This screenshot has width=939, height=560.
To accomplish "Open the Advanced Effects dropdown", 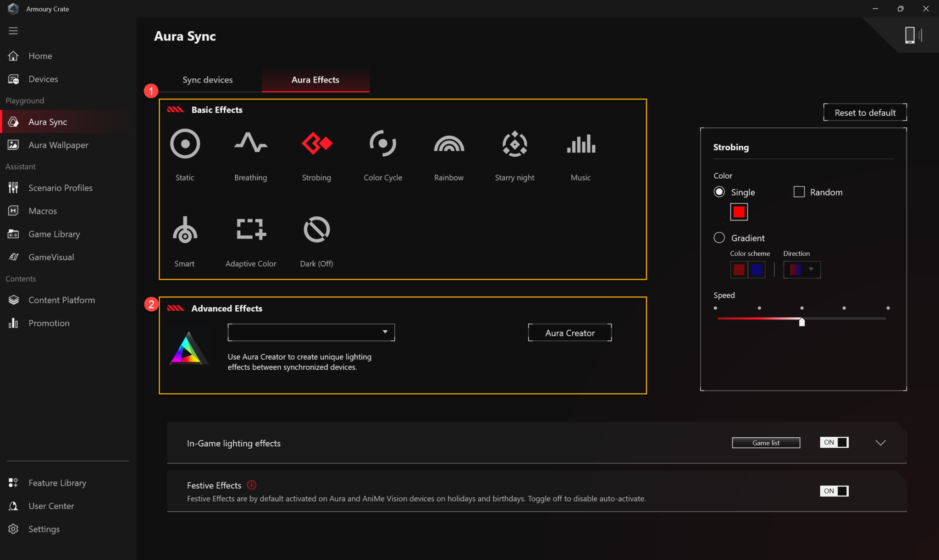I will (x=311, y=332).
